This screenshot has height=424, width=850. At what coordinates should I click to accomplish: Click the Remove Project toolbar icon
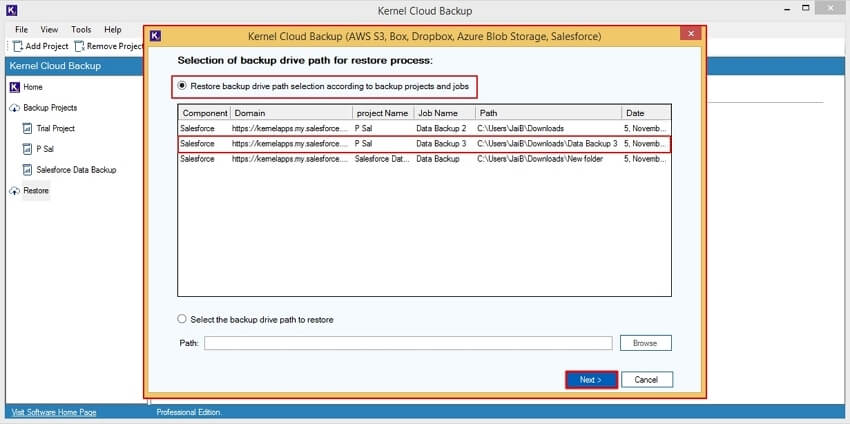(79, 46)
